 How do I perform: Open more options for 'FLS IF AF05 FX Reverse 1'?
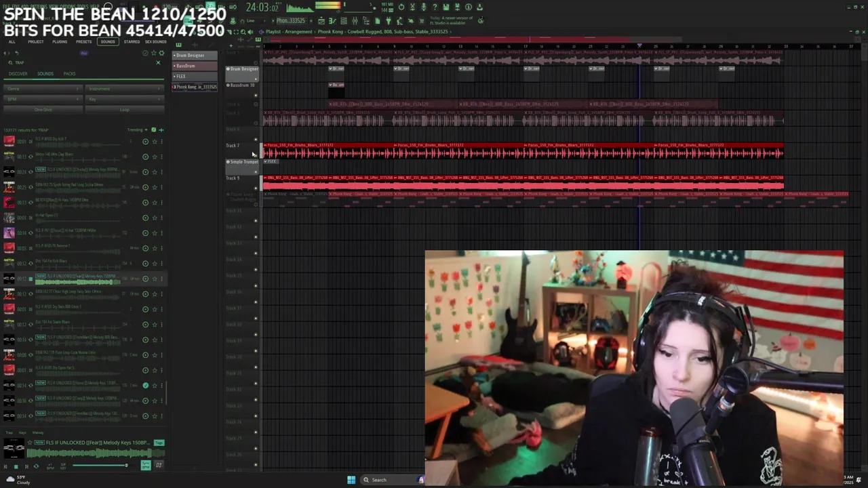161,248
